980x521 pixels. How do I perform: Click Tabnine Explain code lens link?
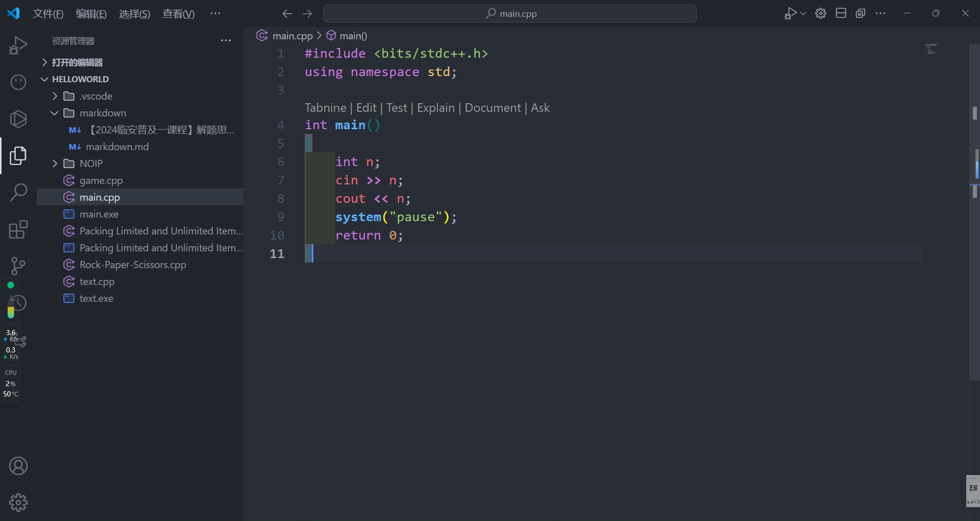tap(435, 108)
